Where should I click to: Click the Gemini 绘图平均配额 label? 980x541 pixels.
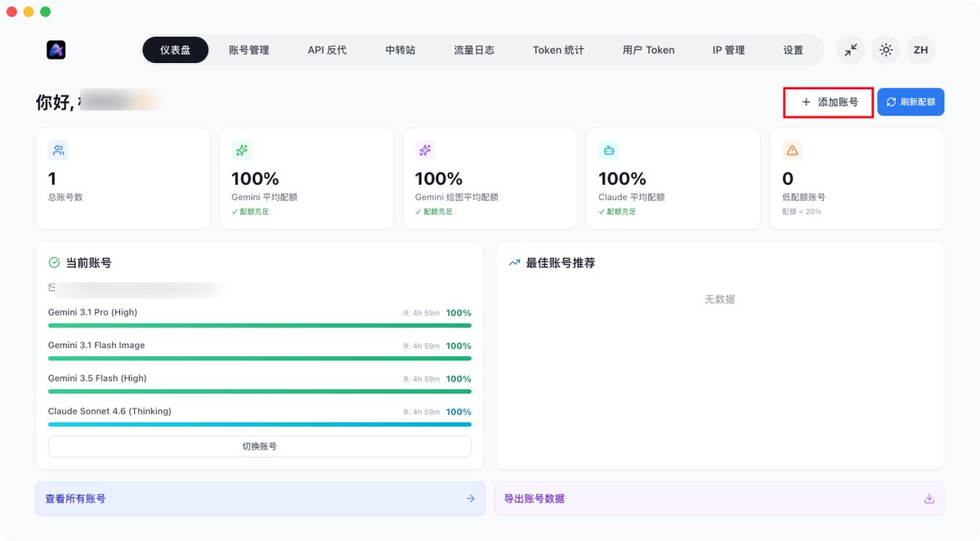[456, 198]
